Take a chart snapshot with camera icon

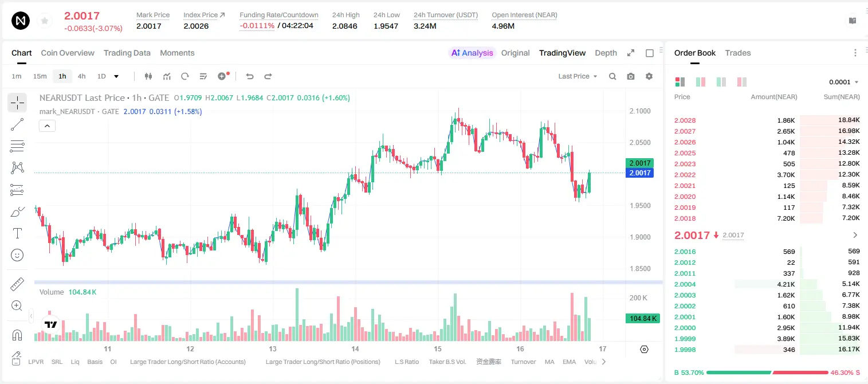tap(631, 76)
